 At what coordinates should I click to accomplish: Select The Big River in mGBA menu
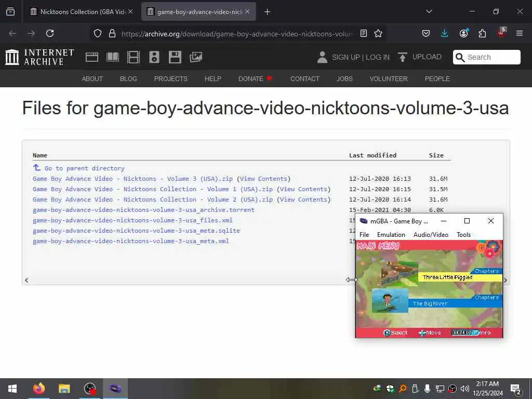455,303
